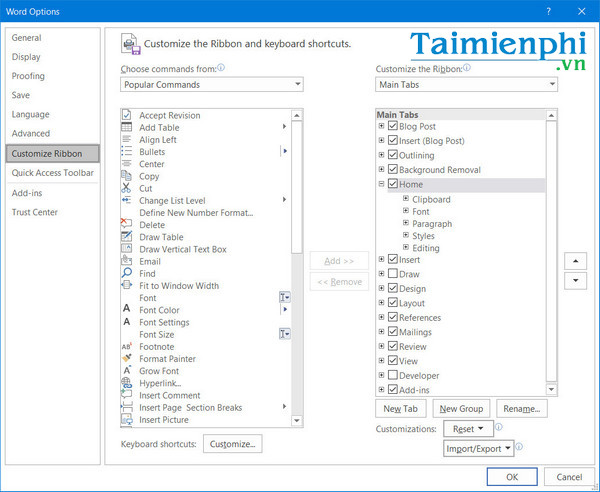This screenshot has height=492, width=600.
Task: Select the Bullets list icon
Action: click(x=127, y=152)
